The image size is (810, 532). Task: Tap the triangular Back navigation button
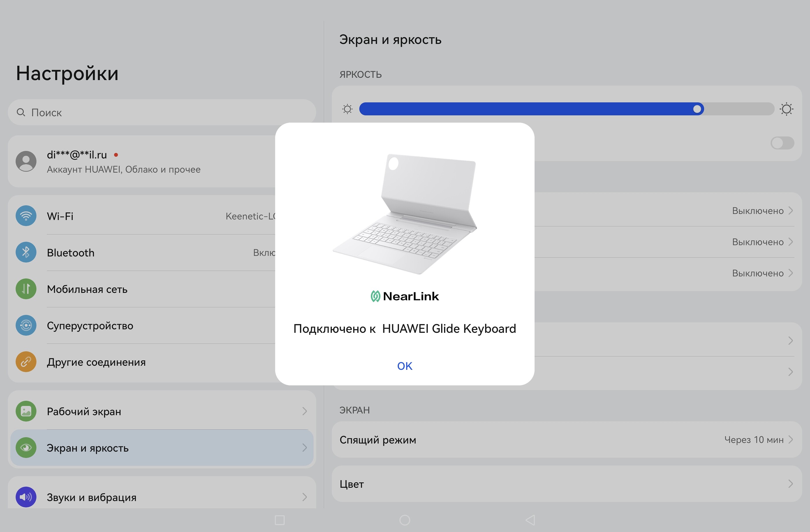click(530, 520)
